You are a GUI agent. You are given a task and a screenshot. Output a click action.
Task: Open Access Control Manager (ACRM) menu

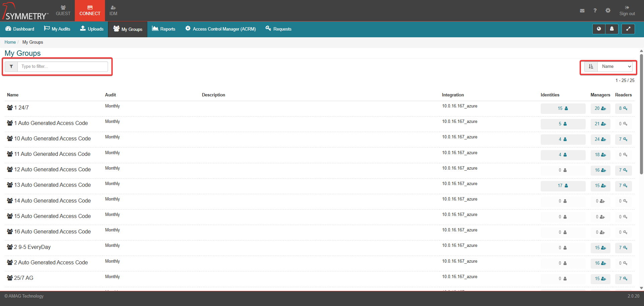(220, 29)
